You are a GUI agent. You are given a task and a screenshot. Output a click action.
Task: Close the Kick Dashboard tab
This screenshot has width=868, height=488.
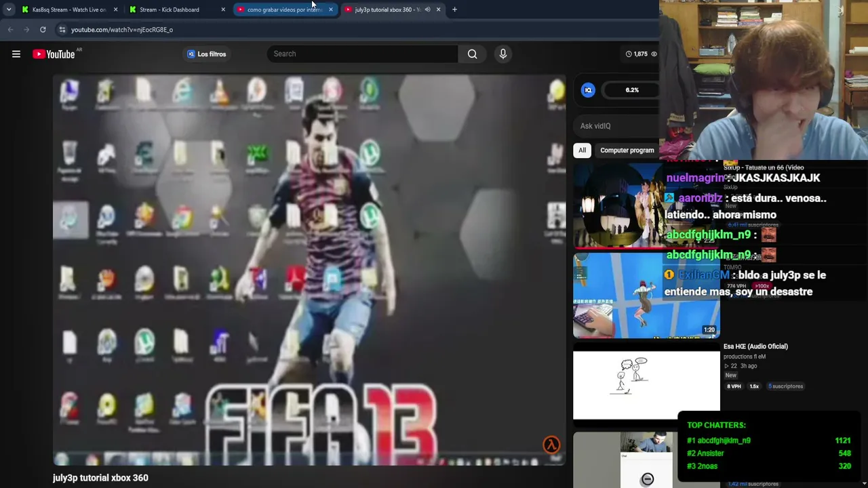click(223, 9)
